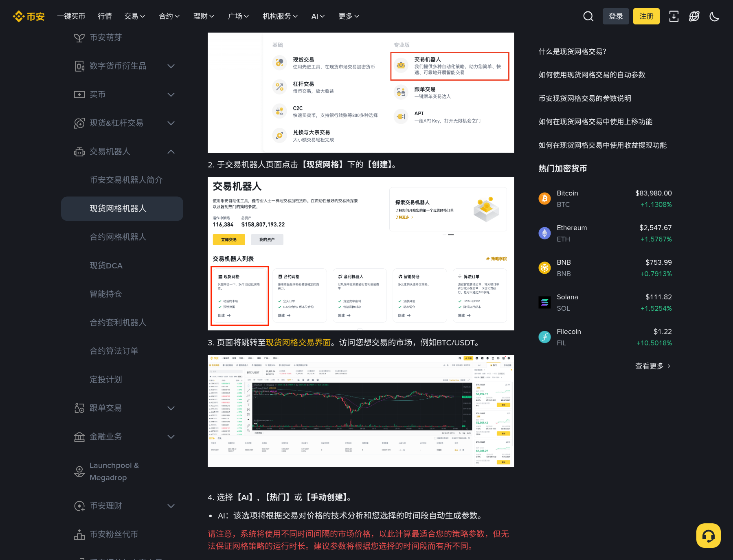Click the app download icon
Screen dimensions: 733x560
(674, 16)
